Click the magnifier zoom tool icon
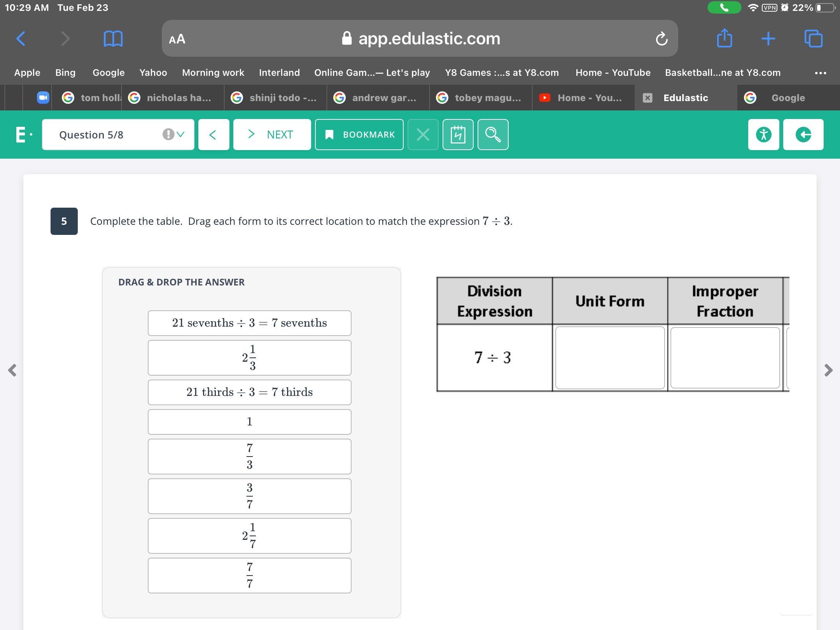This screenshot has width=840, height=630. (493, 135)
